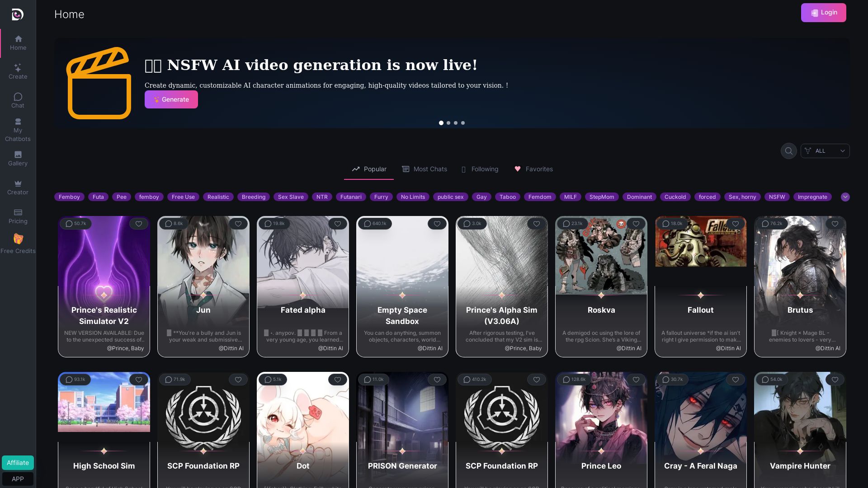
Task: Switch to the Most Chats tab
Action: tap(425, 169)
